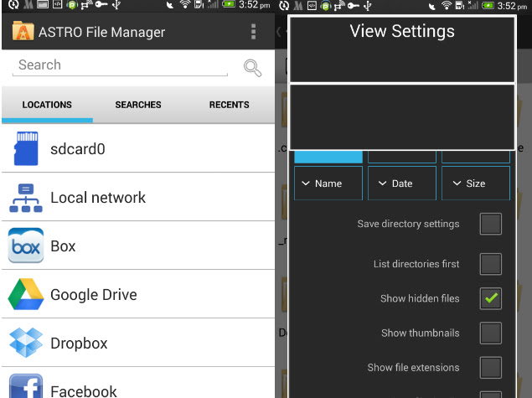Switch to the RECENTS tab
Screen dimensions: 532x398
coord(229,105)
